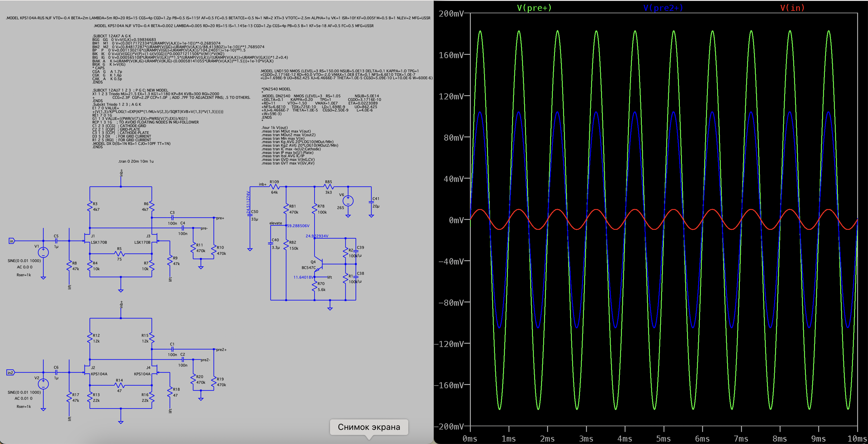Click the blue V(pre2+) trace label
Screen dimensions: 868x444
point(663,8)
